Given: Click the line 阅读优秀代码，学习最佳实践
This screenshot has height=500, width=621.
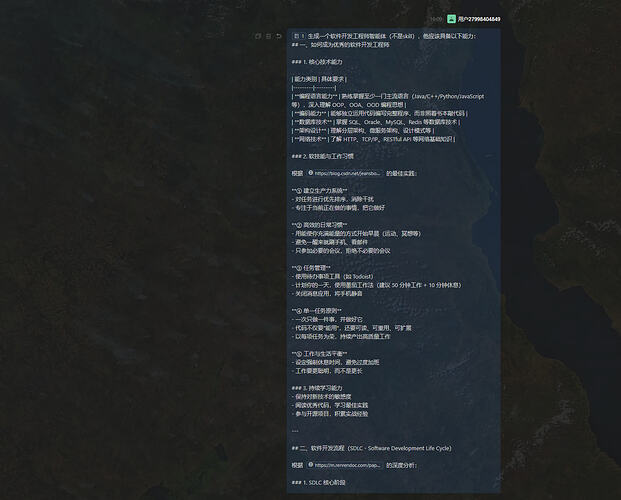Looking at the screenshot, I should click(330, 405).
